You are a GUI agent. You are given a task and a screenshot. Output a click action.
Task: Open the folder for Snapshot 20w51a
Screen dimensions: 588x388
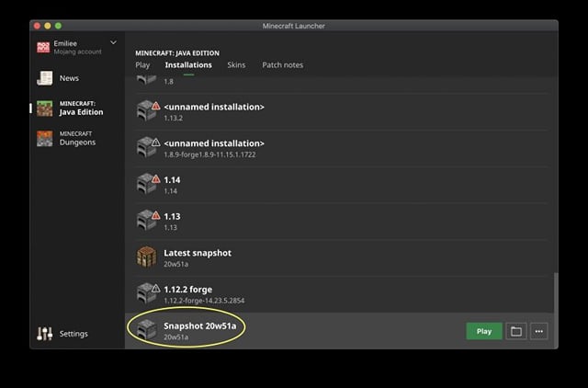tap(516, 331)
